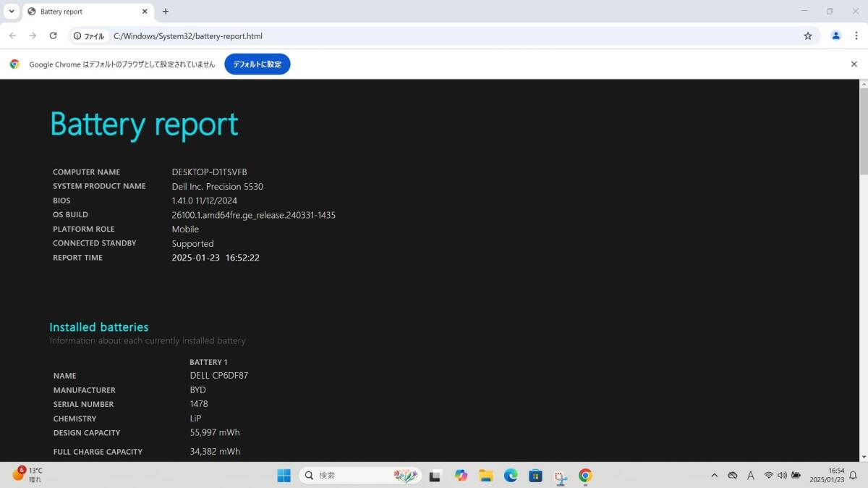Launch Copilot from the taskbar
The height and width of the screenshot is (488, 868).
[461, 475]
